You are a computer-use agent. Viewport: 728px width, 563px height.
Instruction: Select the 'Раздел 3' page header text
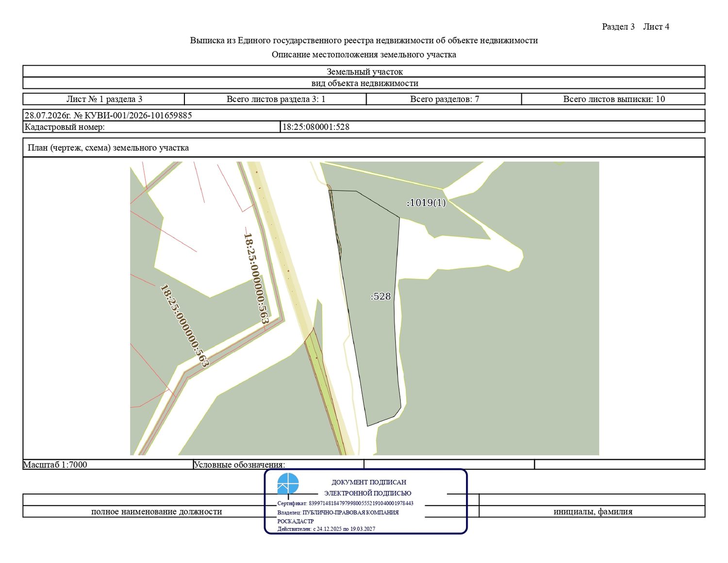(618, 27)
